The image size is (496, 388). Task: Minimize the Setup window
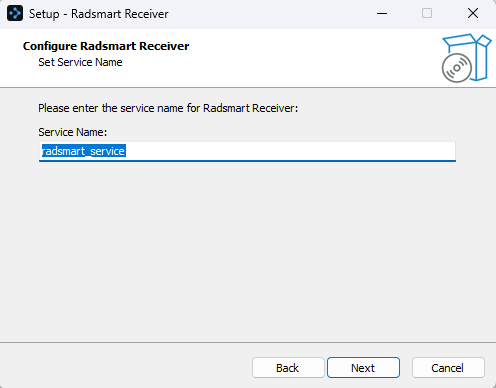coord(382,14)
